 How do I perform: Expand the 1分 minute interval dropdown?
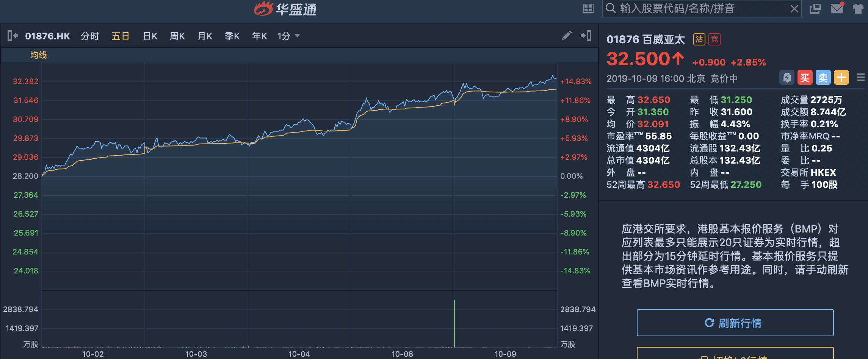point(288,36)
